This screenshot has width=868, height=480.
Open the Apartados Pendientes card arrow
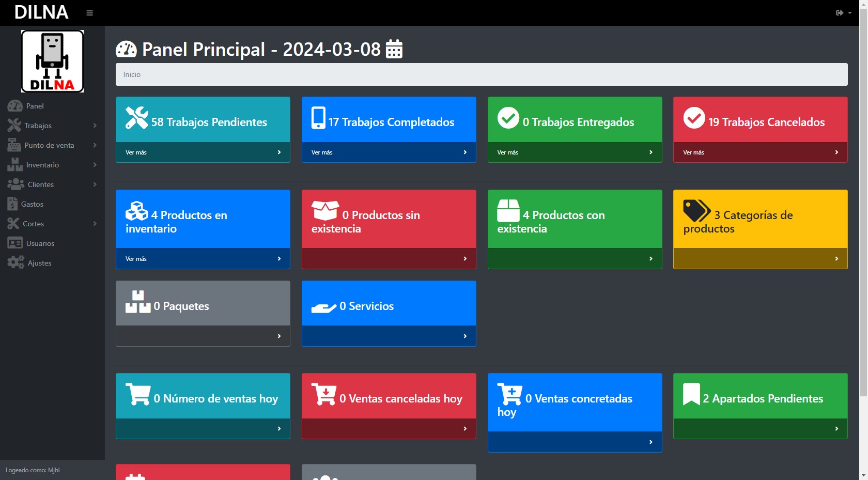pyautogui.click(x=836, y=429)
